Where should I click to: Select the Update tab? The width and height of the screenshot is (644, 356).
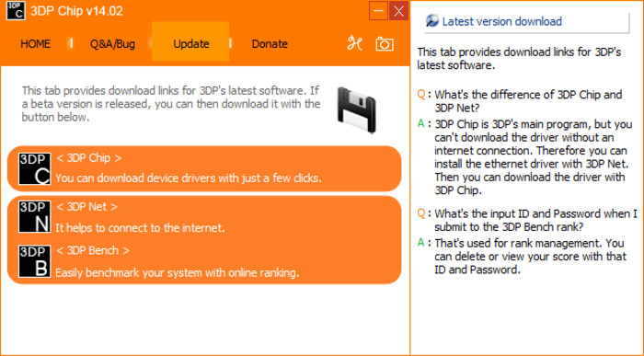pos(190,42)
